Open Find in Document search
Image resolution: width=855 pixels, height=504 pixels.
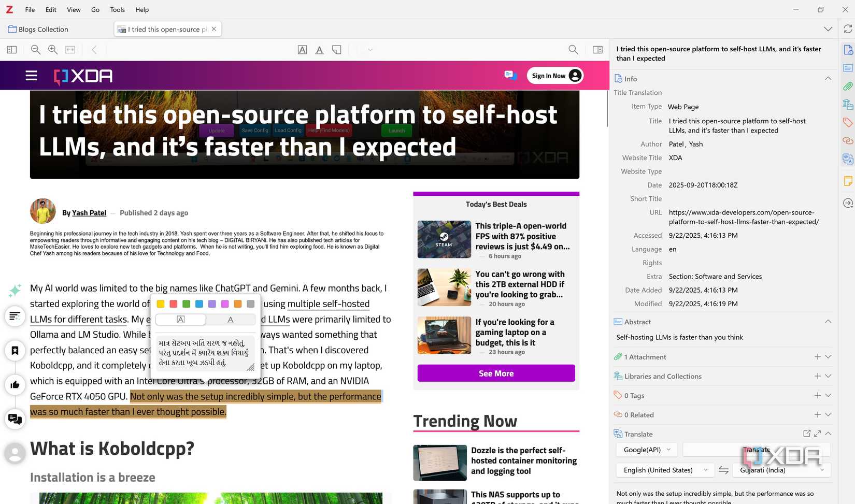[573, 50]
